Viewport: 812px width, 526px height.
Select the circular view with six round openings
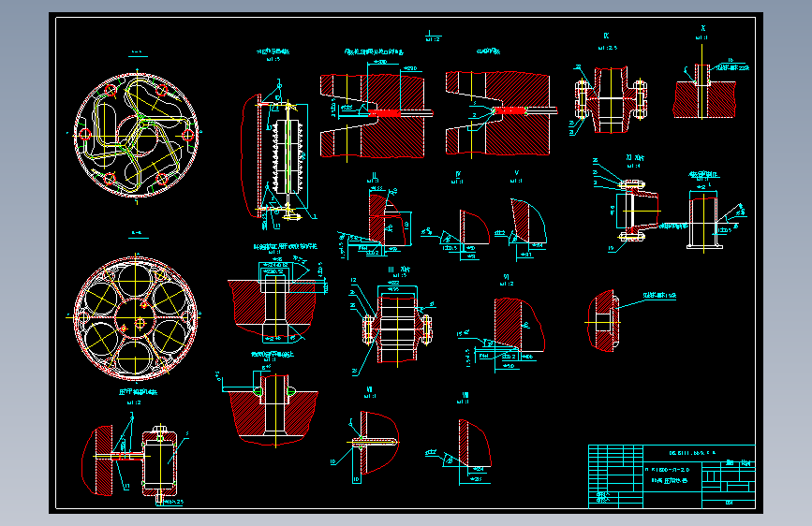pos(136,317)
